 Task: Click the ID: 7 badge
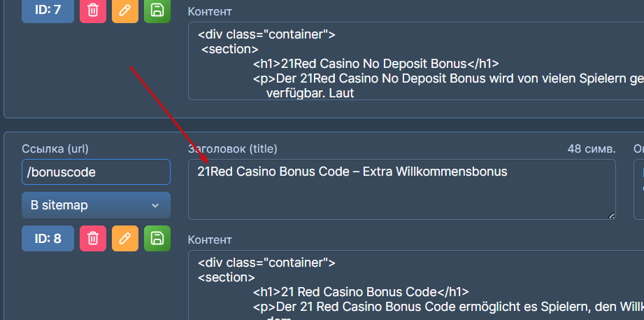click(48, 11)
